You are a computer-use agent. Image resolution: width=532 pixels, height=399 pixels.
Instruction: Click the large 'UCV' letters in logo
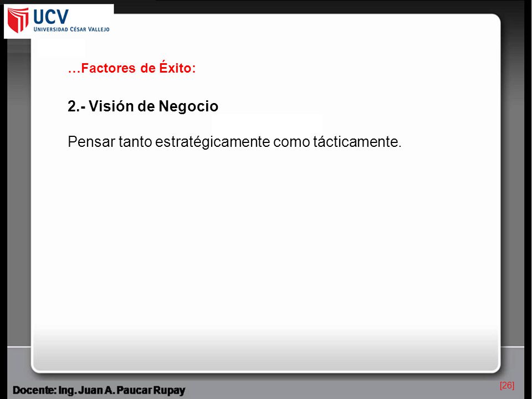[51, 16]
